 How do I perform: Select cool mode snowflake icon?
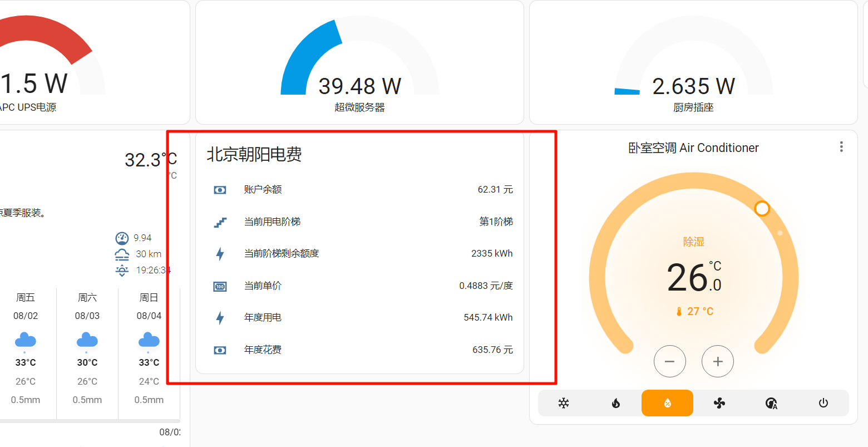point(564,403)
